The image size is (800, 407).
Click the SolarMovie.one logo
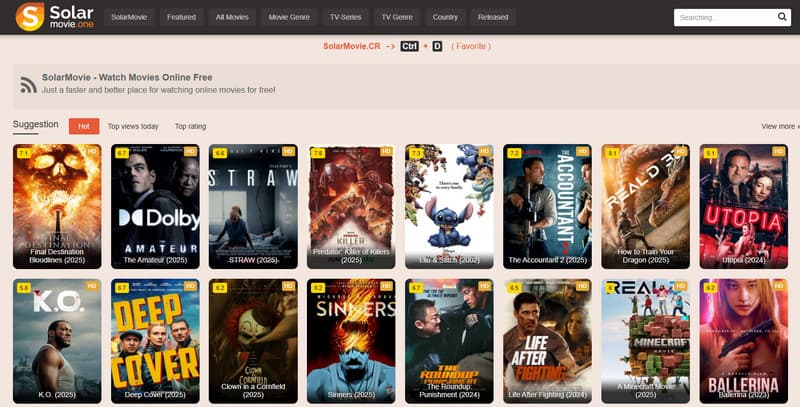(x=55, y=17)
